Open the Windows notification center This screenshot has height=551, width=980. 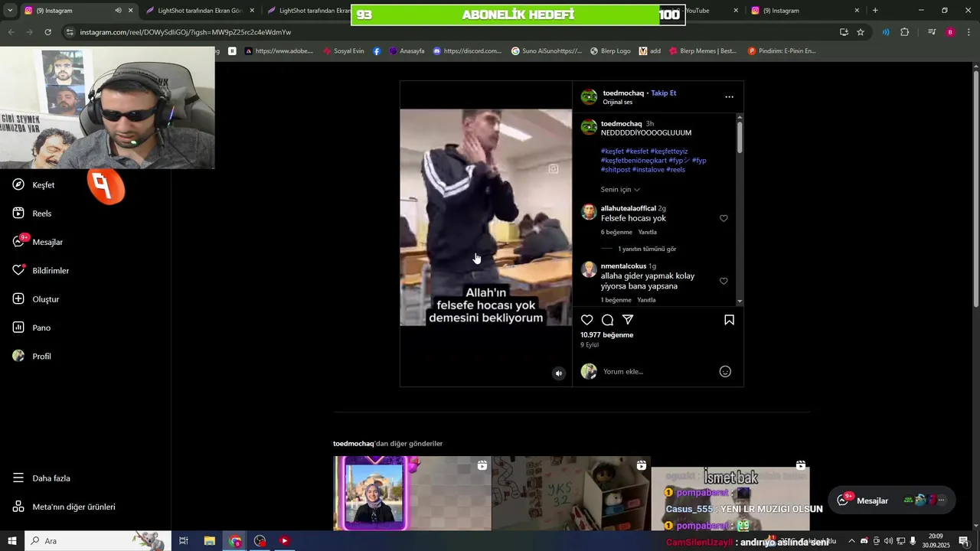coord(964,541)
